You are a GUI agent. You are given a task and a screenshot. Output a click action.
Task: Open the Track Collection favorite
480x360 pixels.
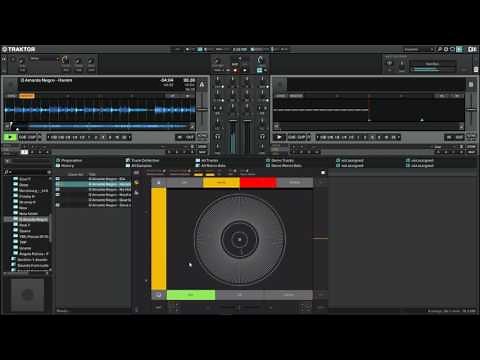(x=142, y=160)
